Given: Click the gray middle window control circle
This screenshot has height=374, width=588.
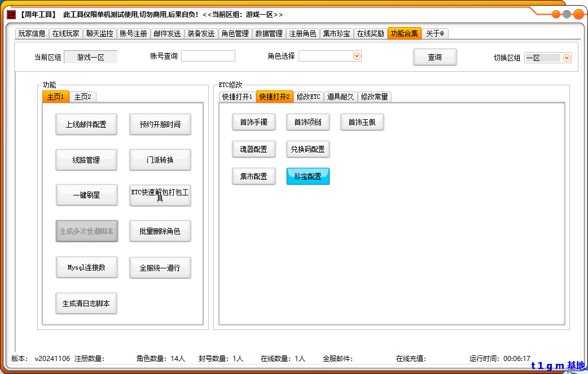Looking at the screenshot, I should click(x=567, y=14).
